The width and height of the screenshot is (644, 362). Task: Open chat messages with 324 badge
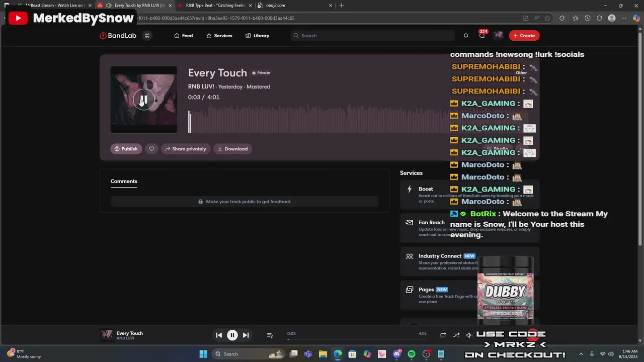[x=482, y=35]
